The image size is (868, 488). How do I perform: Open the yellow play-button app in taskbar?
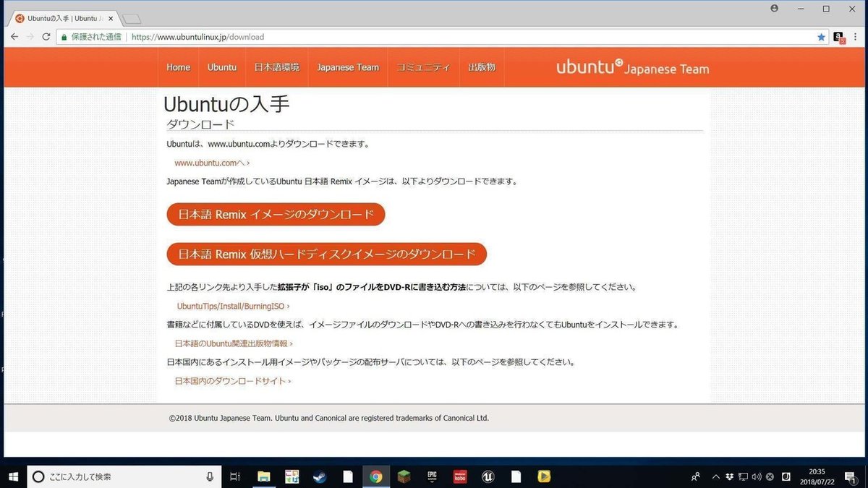click(544, 476)
